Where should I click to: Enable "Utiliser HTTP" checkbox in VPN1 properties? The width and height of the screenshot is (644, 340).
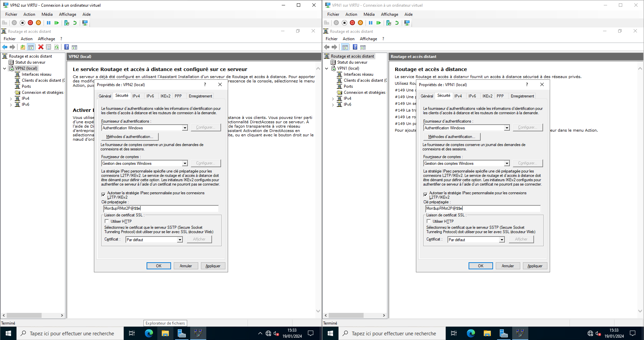[429, 221]
